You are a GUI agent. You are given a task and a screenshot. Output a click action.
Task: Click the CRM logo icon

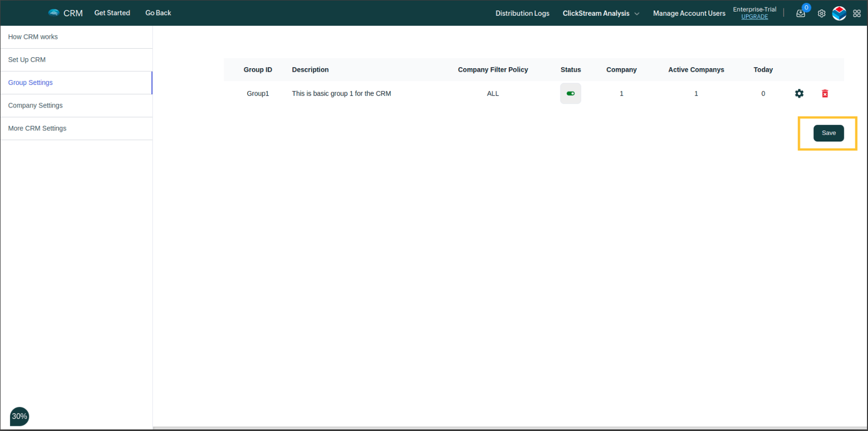(x=53, y=13)
